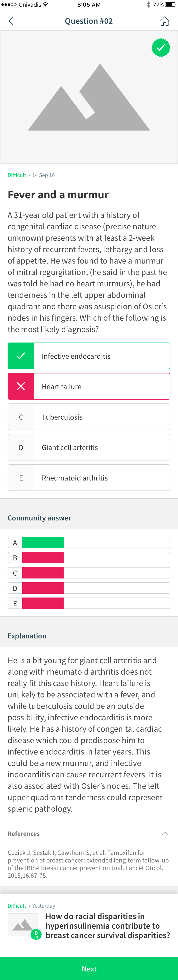
Task: Tap community answer bar A
Action: (89, 542)
